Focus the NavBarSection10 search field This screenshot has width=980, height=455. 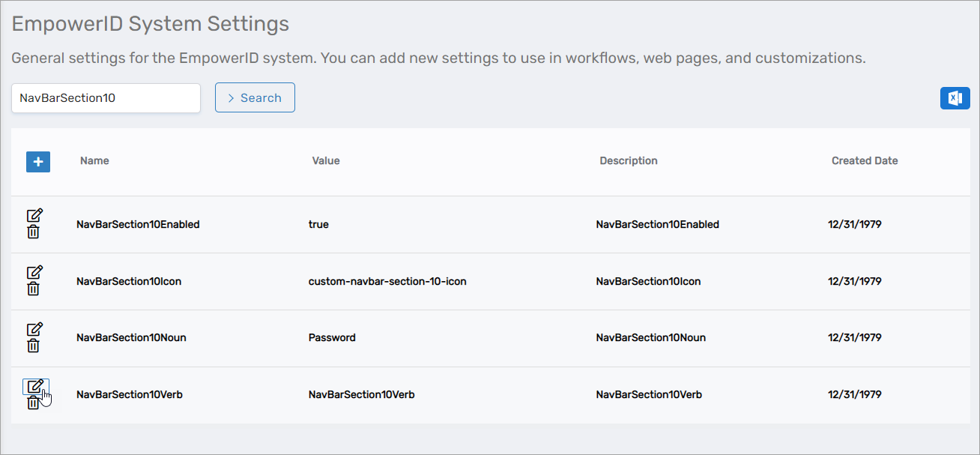pos(106,98)
